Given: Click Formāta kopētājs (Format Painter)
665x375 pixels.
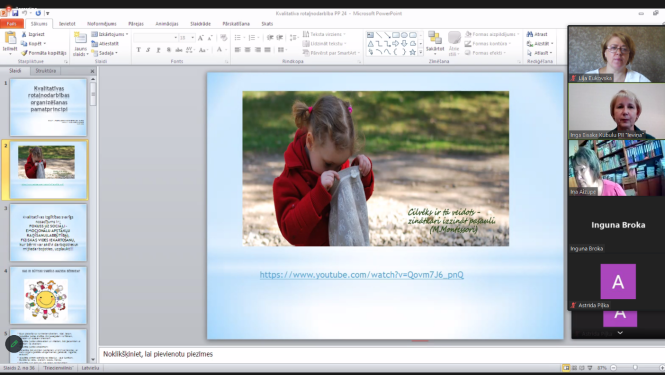Looking at the screenshot, I should point(44,53).
